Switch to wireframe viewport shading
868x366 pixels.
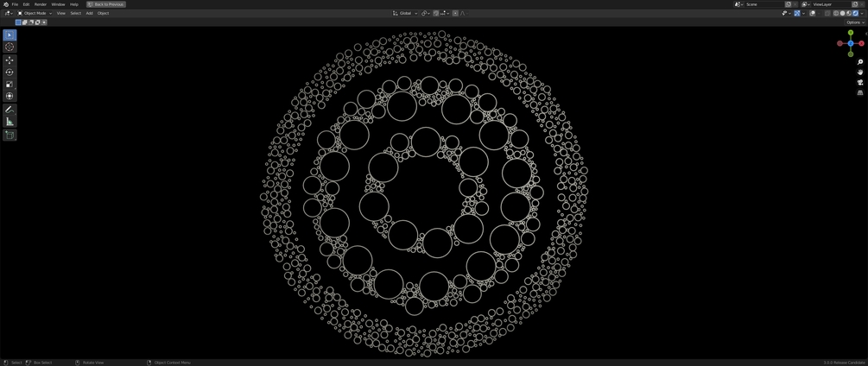836,13
